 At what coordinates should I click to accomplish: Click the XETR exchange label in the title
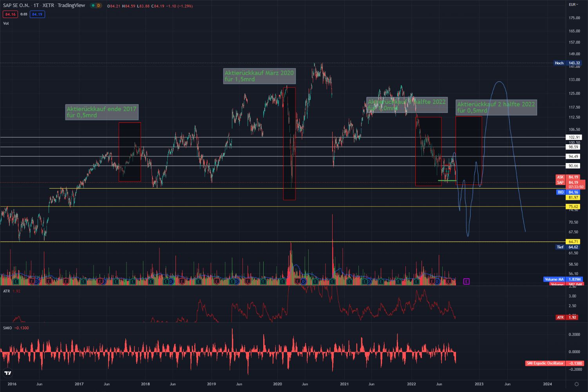point(48,5)
